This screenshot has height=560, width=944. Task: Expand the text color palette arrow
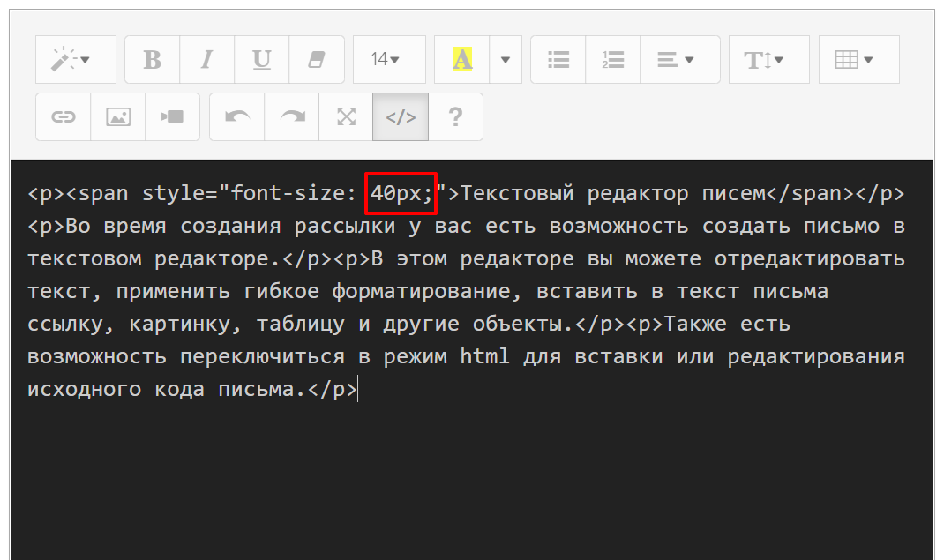click(506, 60)
